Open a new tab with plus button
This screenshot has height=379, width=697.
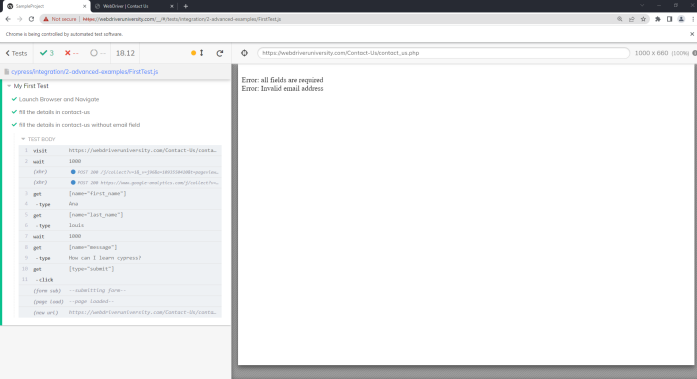[x=185, y=6]
